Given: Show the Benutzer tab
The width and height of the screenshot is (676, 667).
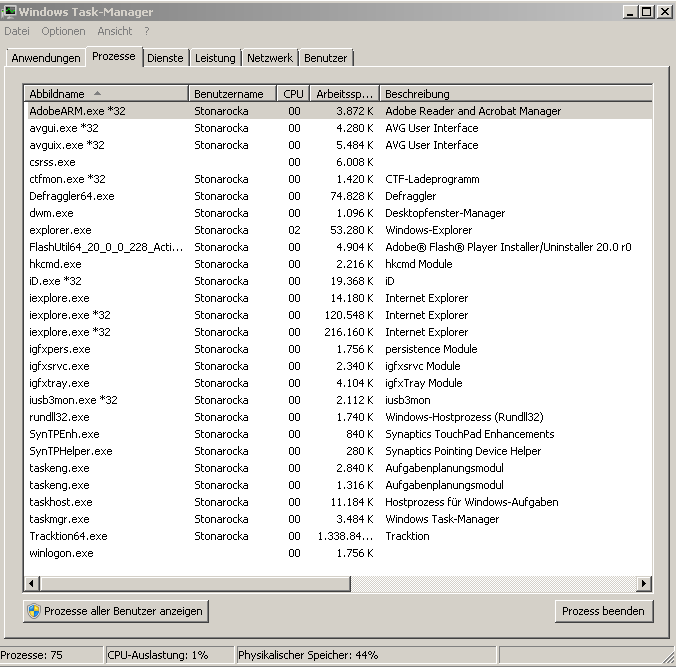Looking at the screenshot, I should (x=325, y=58).
